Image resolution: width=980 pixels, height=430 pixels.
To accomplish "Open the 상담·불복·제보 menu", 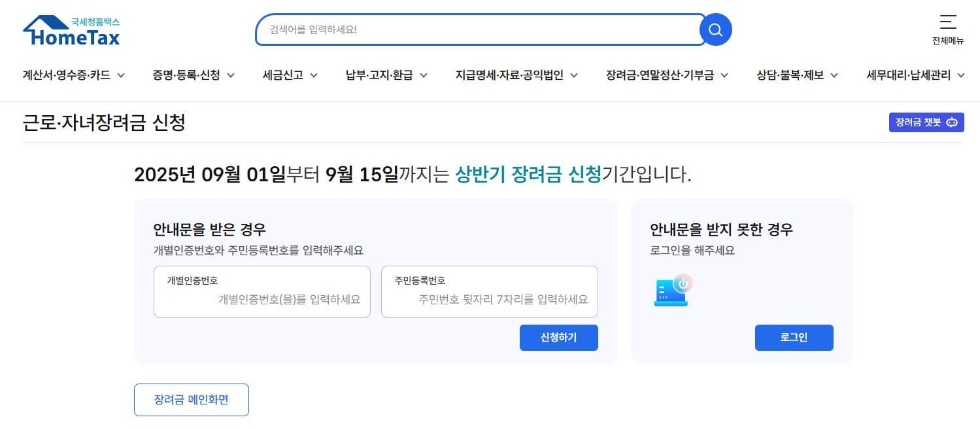I will coord(791,75).
